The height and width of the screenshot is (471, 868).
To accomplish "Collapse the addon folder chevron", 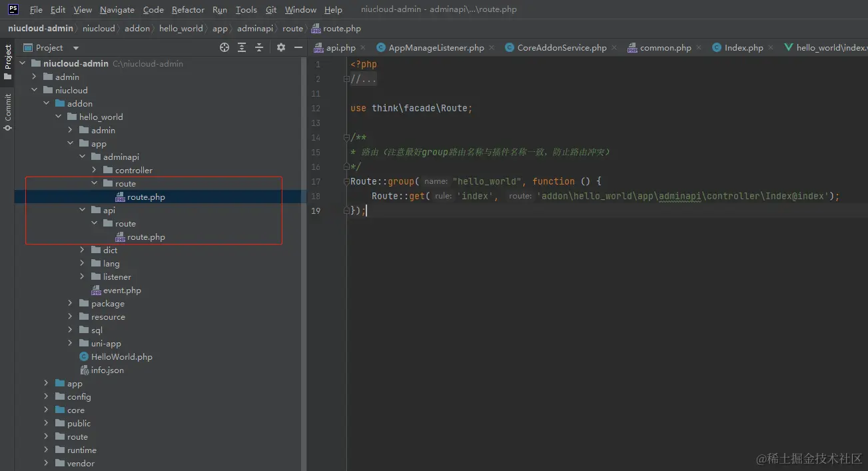I will [x=46, y=103].
